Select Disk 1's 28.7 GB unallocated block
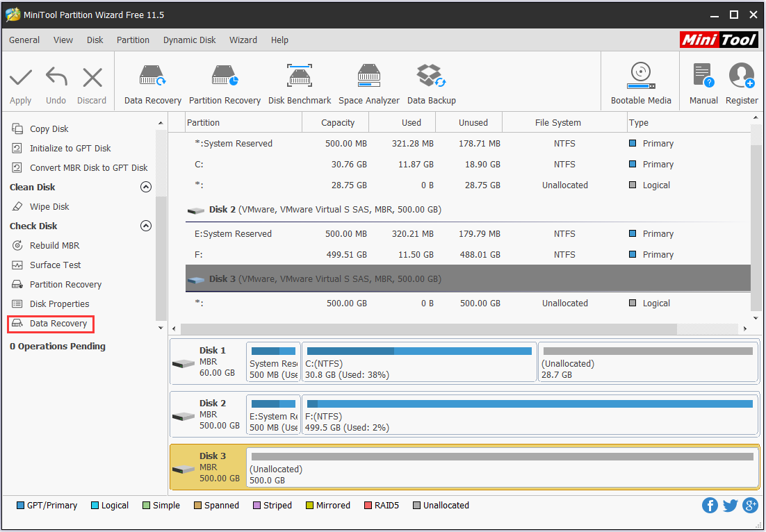The width and height of the screenshot is (766, 532). pos(648,362)
